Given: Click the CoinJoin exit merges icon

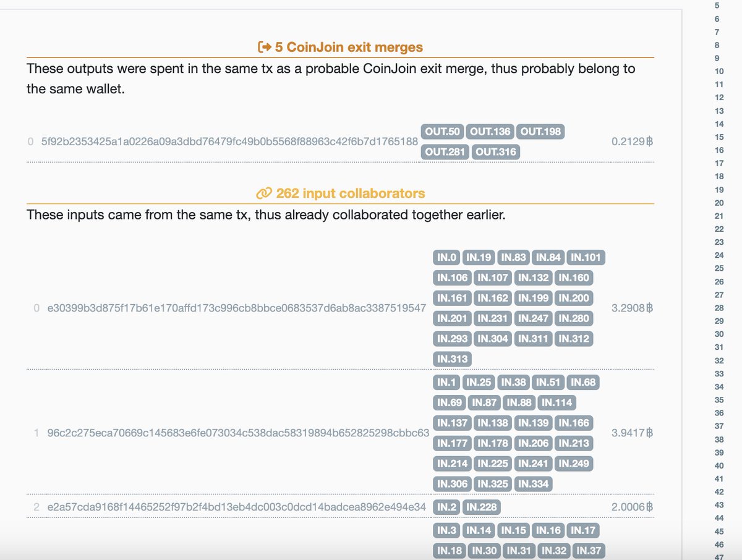Looking at the screenshot, I should [x=265, y=47].
